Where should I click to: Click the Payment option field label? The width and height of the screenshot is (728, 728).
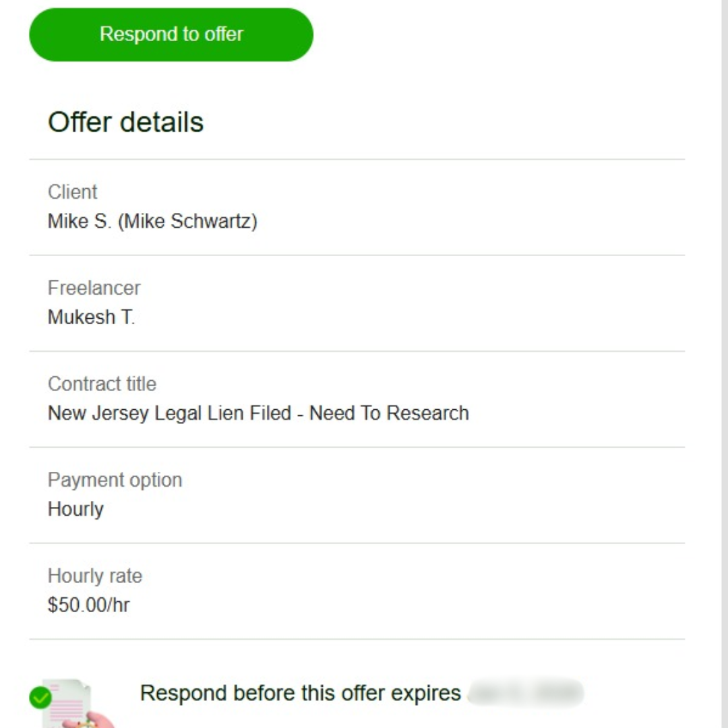tap(115, 480)
